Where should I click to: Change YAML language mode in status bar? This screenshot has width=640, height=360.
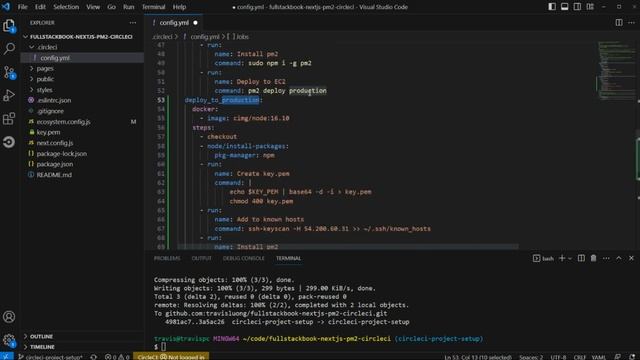tap(599, 357)
